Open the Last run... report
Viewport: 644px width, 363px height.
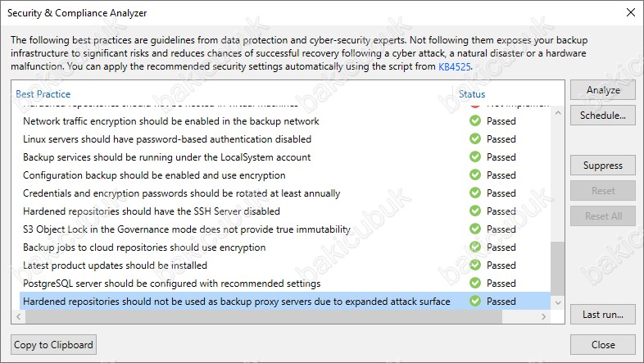[x=602, y=315]
